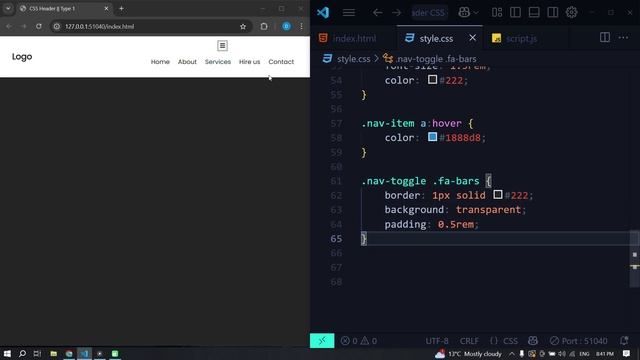This screenshot has height=360, width=640.
Task: Open the About nav link
Action: 187,62
